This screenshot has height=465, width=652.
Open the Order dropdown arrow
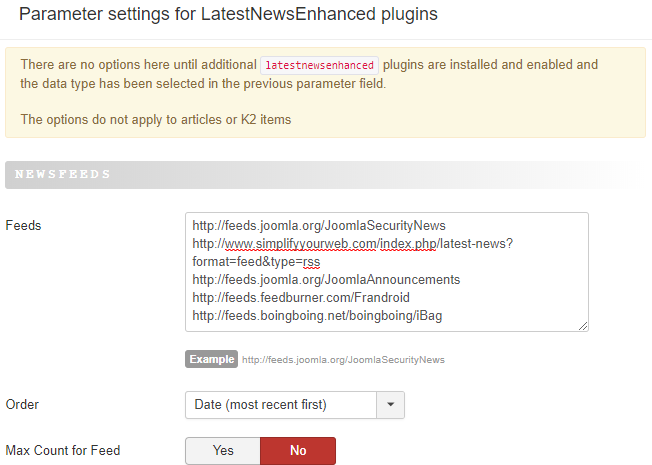390,405
